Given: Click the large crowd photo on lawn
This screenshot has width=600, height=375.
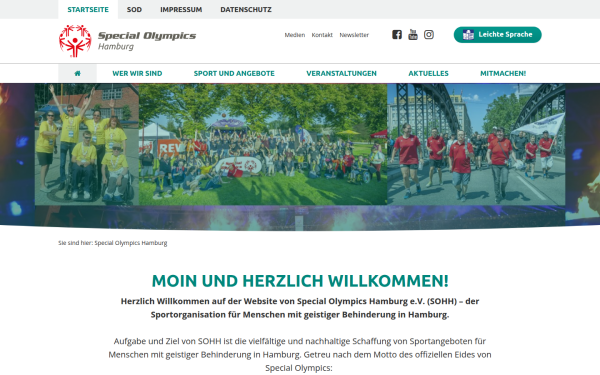Looking at the screenshot, I should click(263, 144).
